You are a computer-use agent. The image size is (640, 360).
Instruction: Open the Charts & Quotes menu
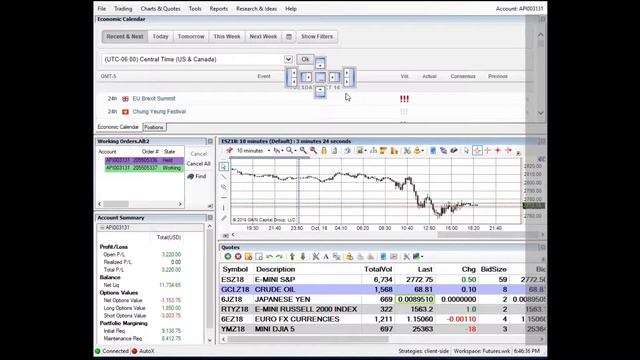(160, 9)
